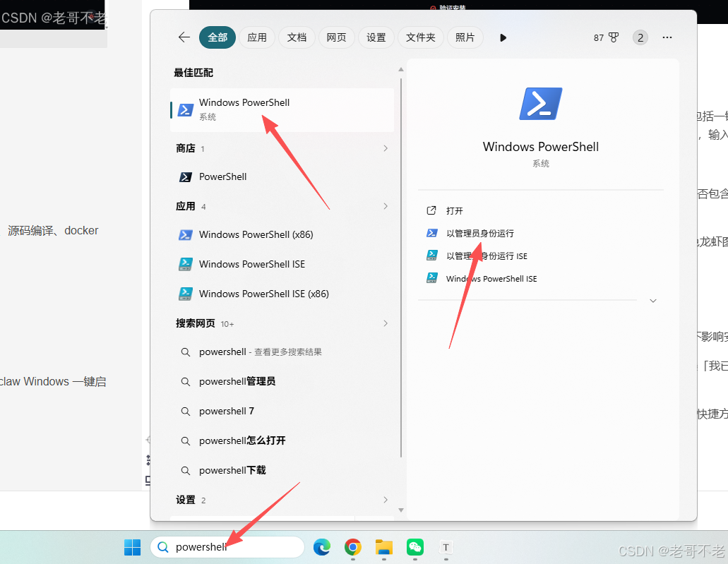Viewport: 728px width, 564px height.
Task: Open File Explorer from the taskbar
Action: tap(384, 547)
